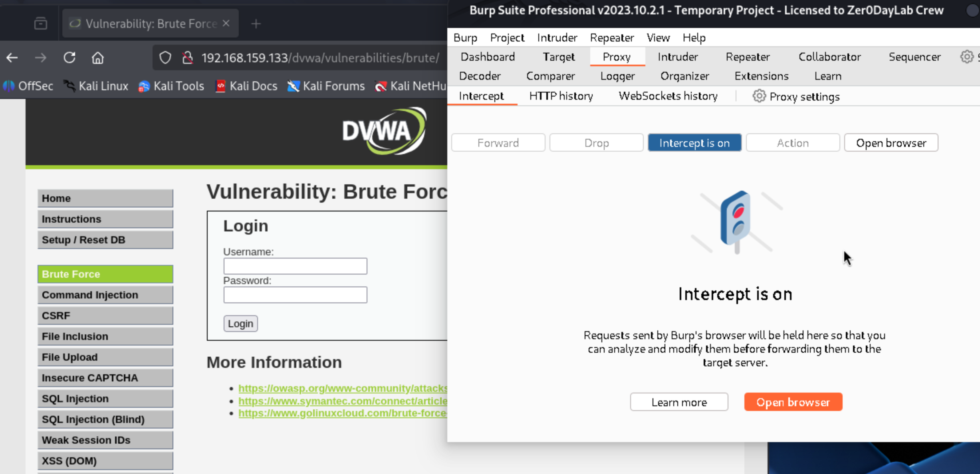Close the Vulnerability: Brute Force tab
980x474 pixels.
coord(226,24)
